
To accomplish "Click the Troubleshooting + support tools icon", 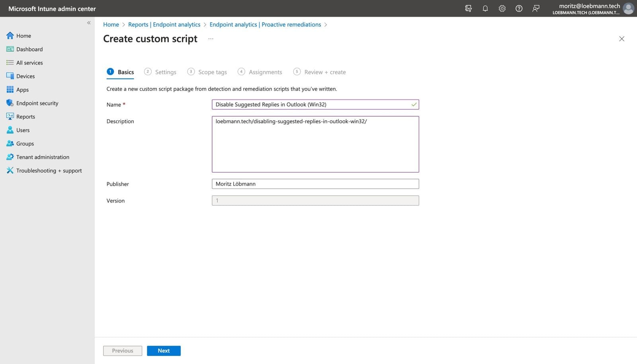I will tap(10, 170).
